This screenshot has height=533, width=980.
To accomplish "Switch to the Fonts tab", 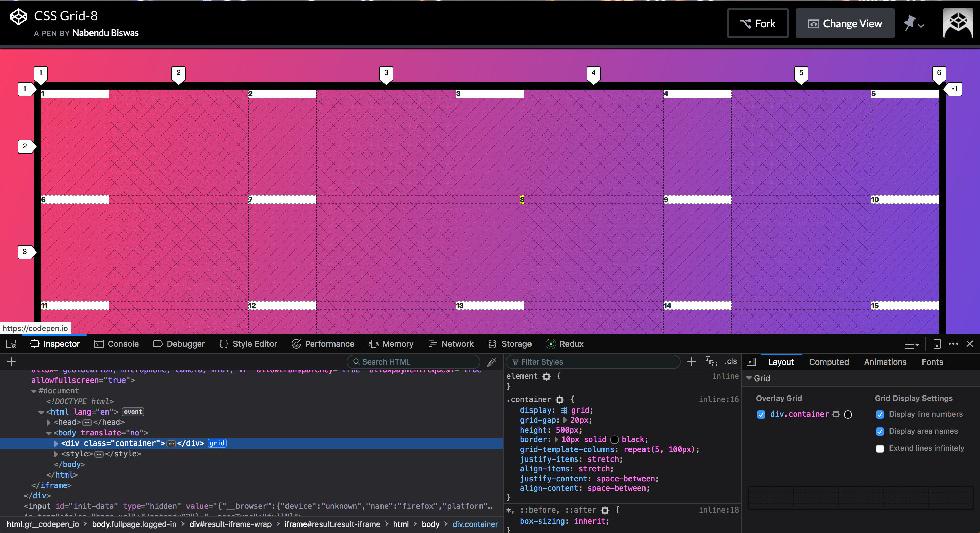I will [932, 362].
